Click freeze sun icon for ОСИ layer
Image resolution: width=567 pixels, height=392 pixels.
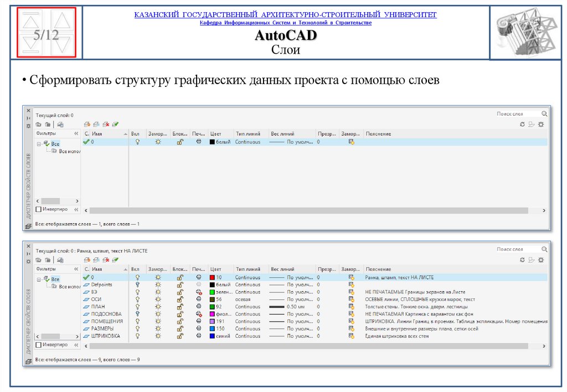[158, 299]
